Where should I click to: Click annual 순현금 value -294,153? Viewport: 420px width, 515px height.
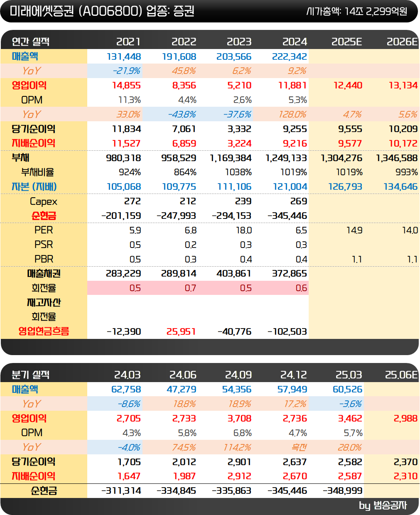click(x=232, y=216)
